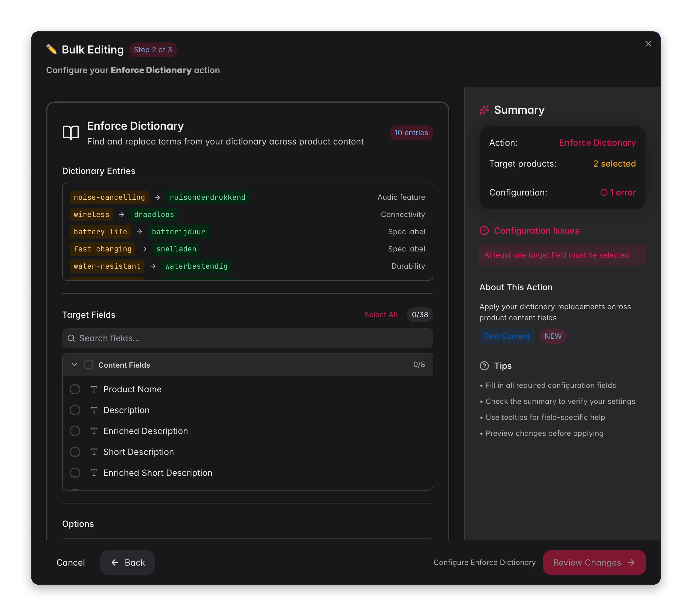The width and height of the screenshot is (692, 616).
Task: Click the Connectivity category label
Action: tap(403, 214)
